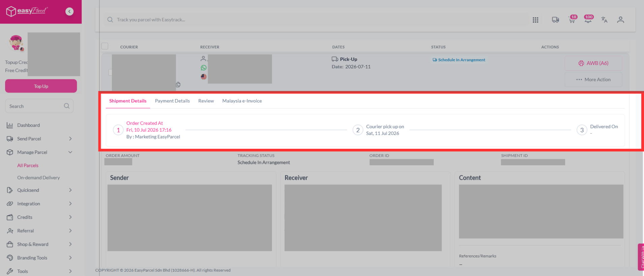Viewport: 644px width, 276px height.
Task: Click the Top Up button
Action: [41, 86]
